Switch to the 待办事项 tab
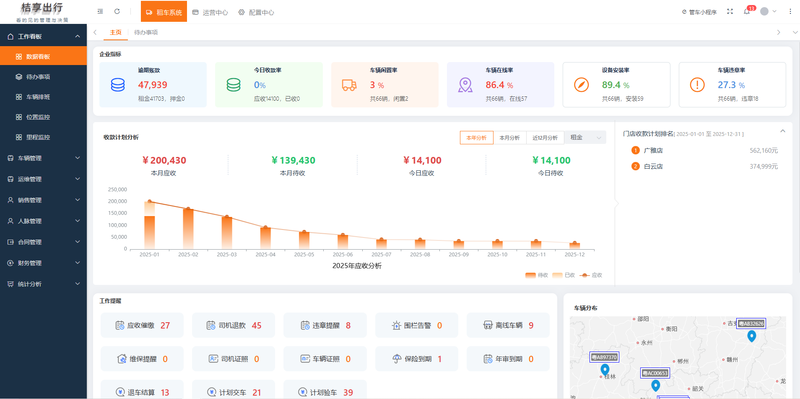The image size is (800, 399). coord(146,32)
